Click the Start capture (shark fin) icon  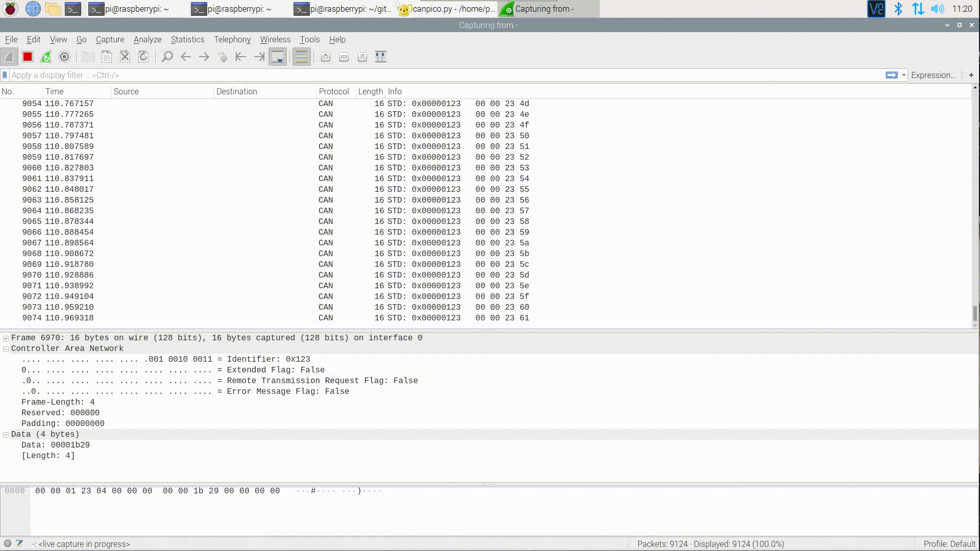pyautogui.click(x=9, y=57)
